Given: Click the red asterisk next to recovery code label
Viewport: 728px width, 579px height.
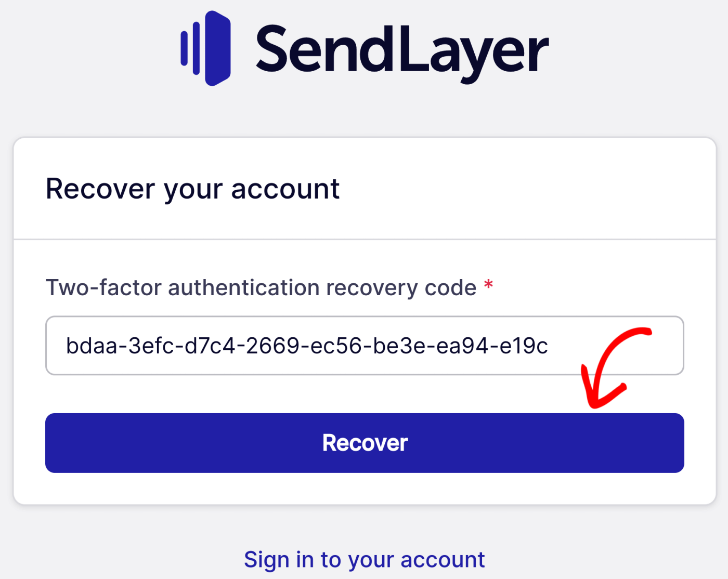Looking at the screenshot, I should pyautogui.click(x=488, y=285).
